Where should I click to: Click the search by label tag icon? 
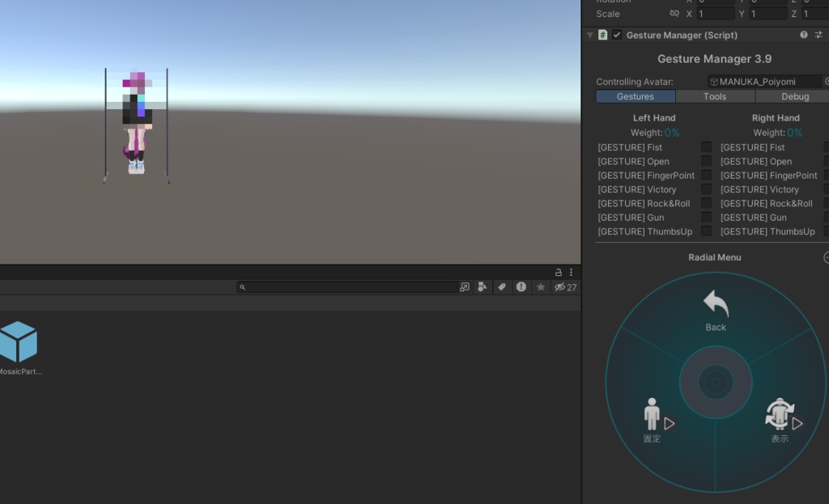[502, 287]
